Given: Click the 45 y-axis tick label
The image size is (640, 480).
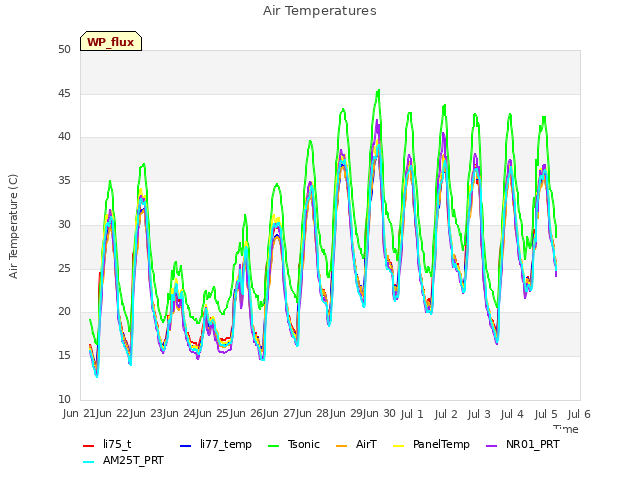Looking at the screenshot, I should pyautogui.click(x=64, y=93).
